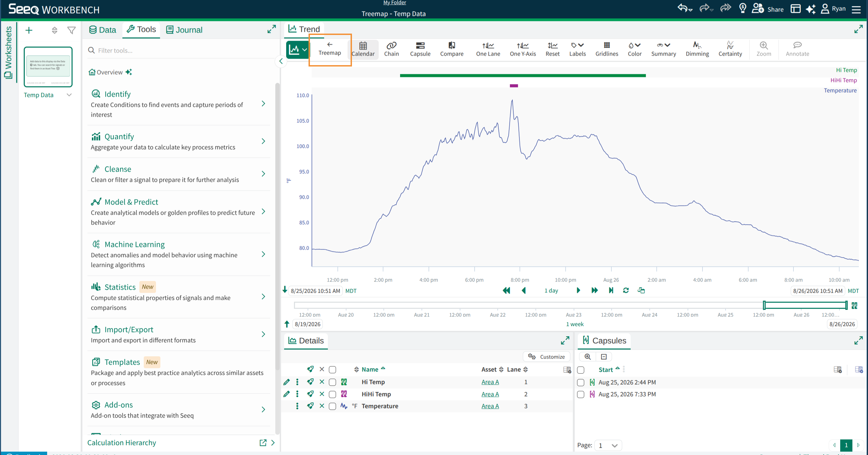Open the Labels dropdown
The image size is (868, 455).
[577, 49]
